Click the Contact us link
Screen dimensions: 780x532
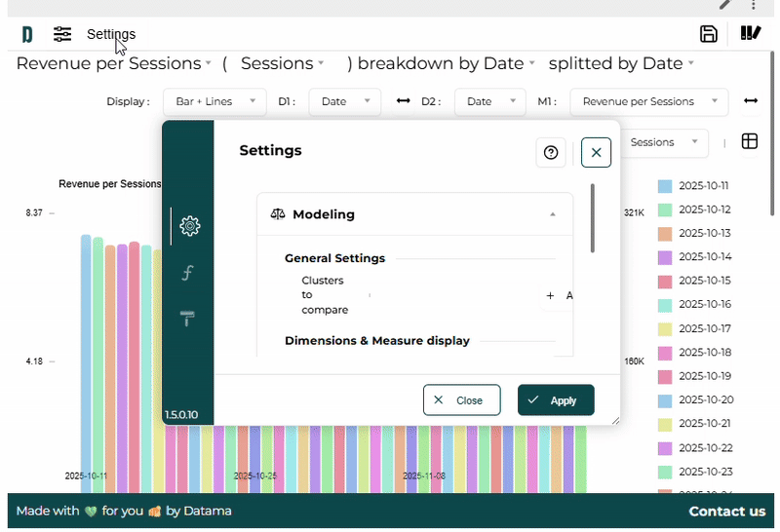[726, 512]
